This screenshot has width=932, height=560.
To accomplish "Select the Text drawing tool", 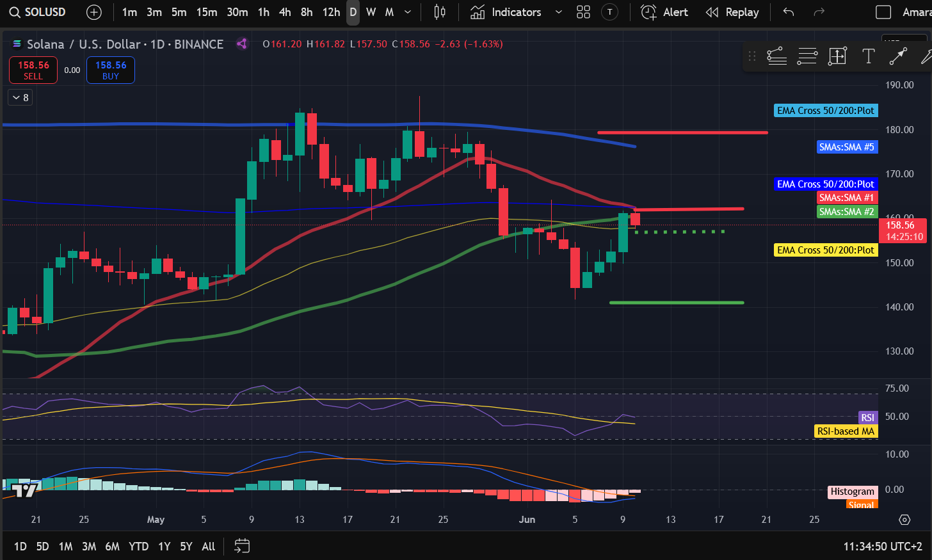I will 868,56.
